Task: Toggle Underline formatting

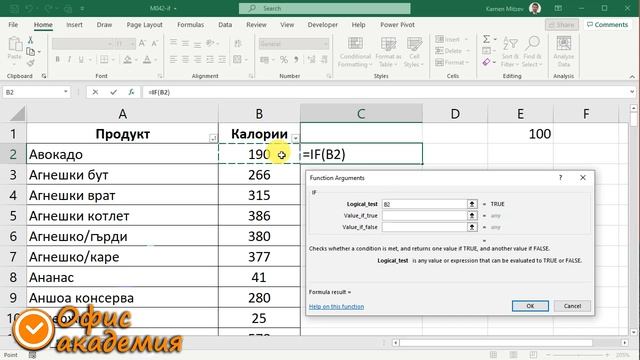Action: click(x=81, y=60)
